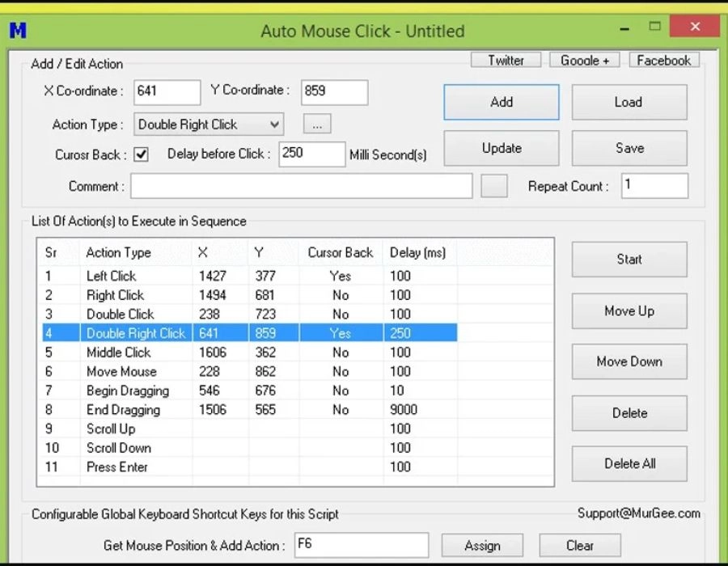Click the Load button
This screenshot has width=728, height=566.
click(x=629, y=102)
